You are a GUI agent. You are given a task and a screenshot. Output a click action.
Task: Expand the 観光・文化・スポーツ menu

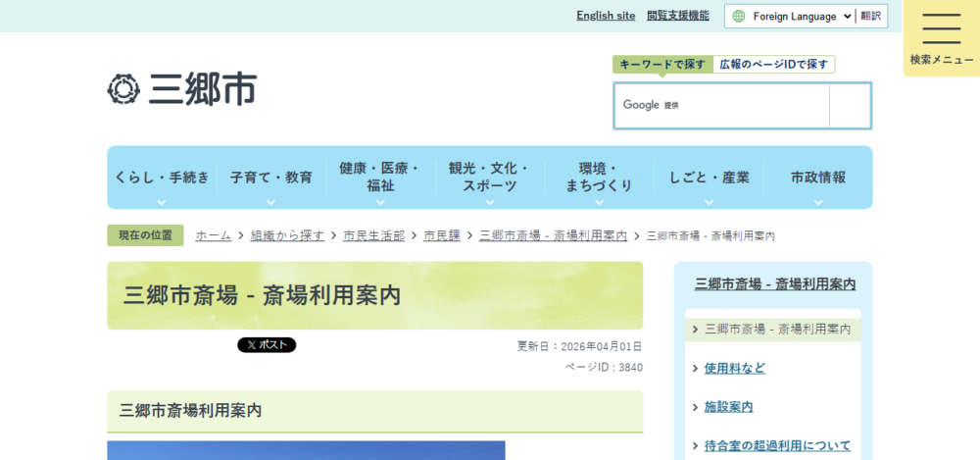click(490, 178)
